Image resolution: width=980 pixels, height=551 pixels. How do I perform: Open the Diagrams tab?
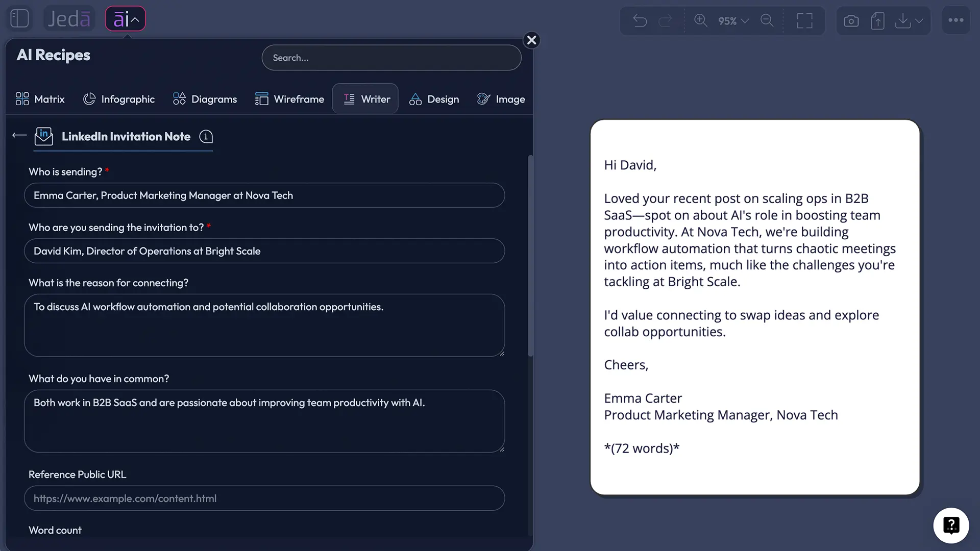(x=205, y=99)
